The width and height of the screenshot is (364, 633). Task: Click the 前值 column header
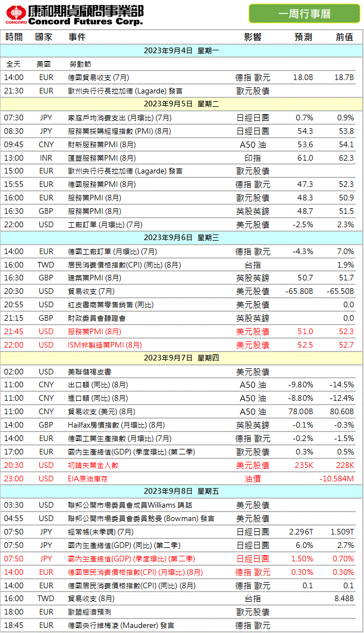click(x=344, y=37)
